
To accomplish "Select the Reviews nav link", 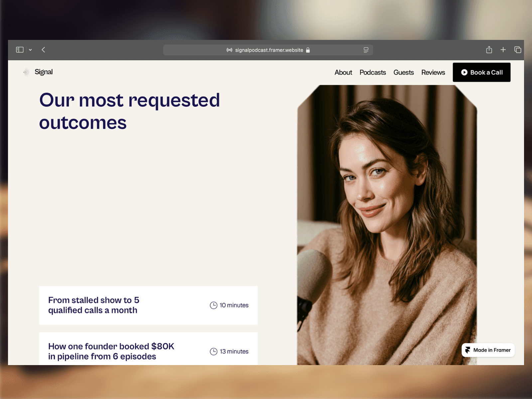I will [x=433, y=72].
